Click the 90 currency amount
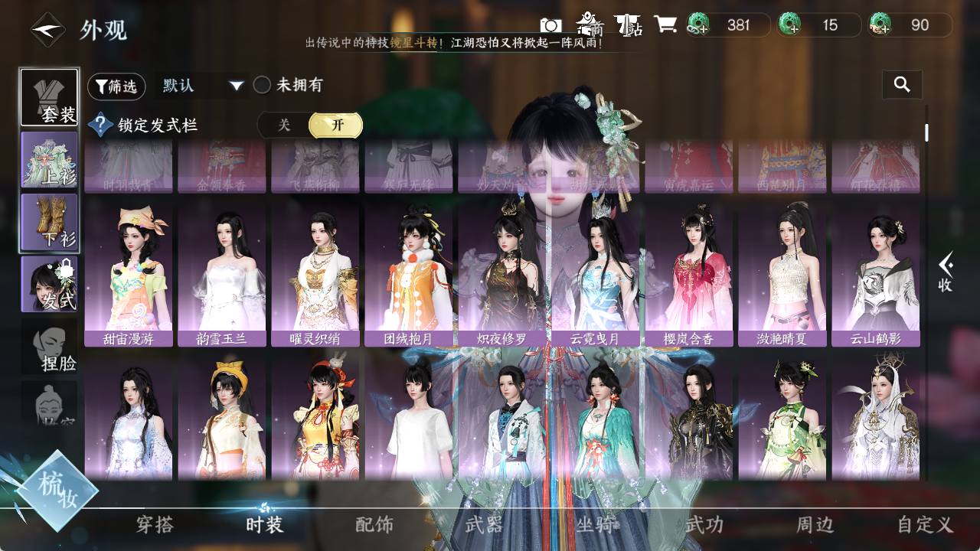980x551 pixels. 920,25
